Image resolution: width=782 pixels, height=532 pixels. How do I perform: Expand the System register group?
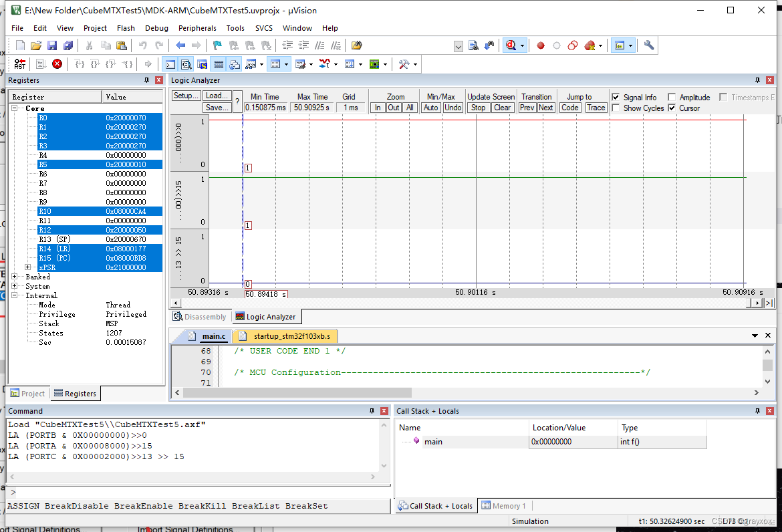click(x=15, y=286)
